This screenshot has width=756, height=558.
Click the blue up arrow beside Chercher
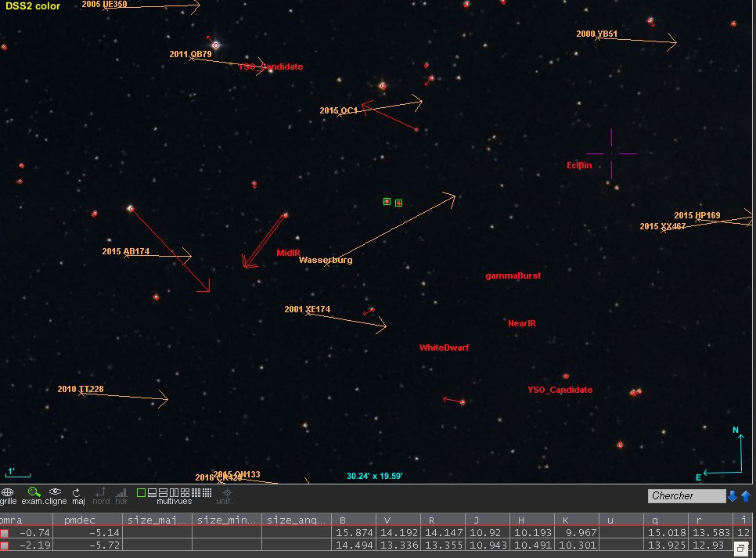[x=746, y=495]
